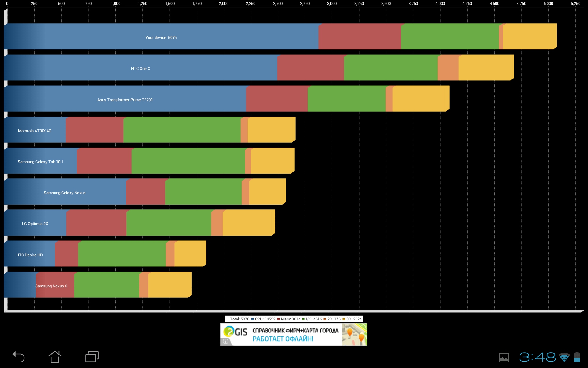Tap the Android back navigation icon

pos(18,357)
